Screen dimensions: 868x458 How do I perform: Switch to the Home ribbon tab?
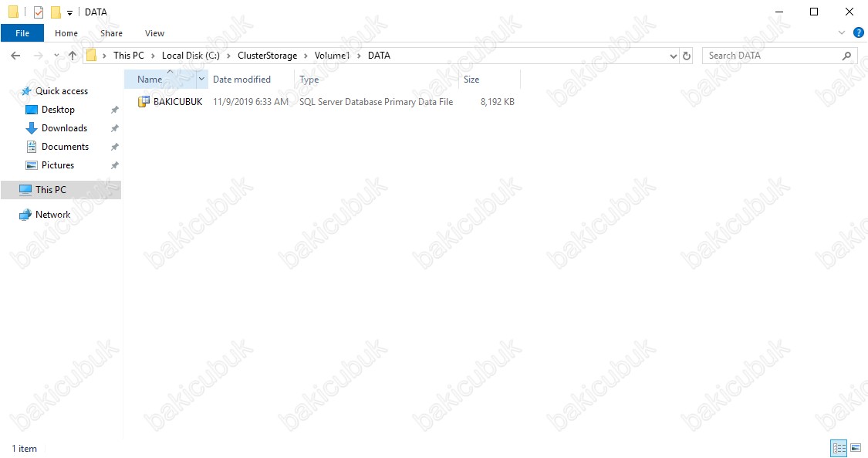tap(66, 33)
